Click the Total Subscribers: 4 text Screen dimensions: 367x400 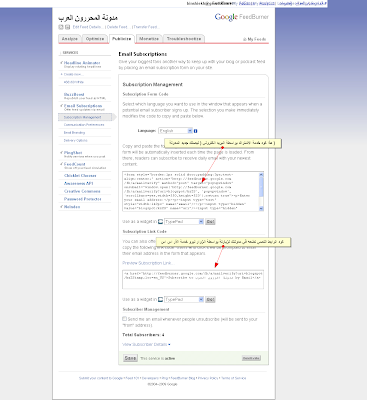point(143,335)
